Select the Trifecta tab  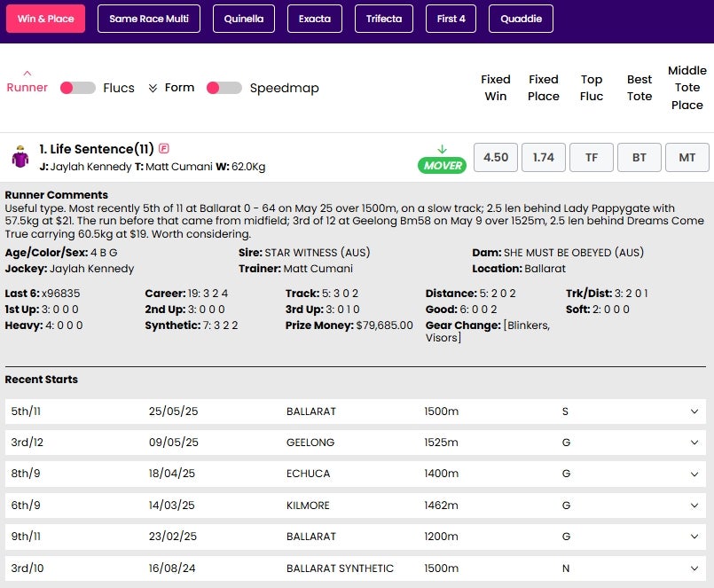[384, 19]
